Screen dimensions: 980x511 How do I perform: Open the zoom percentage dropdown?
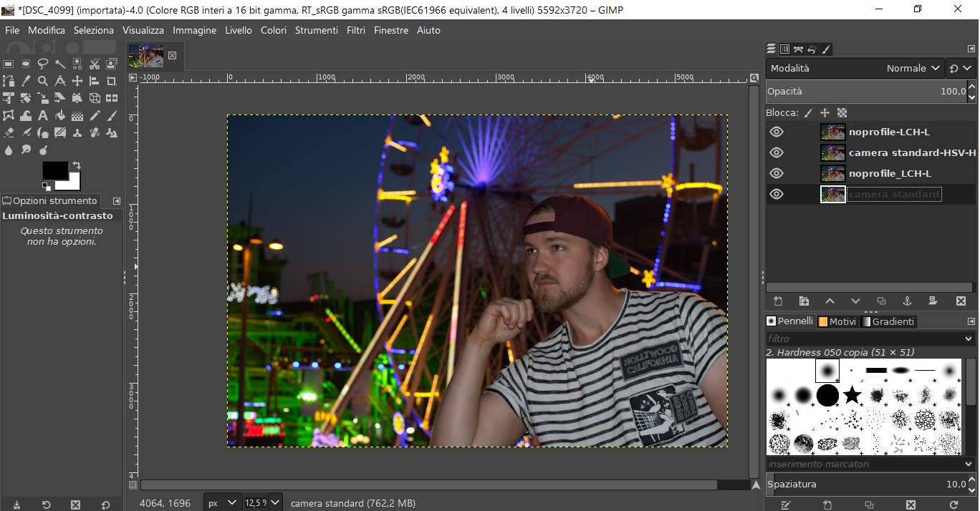(275, 503)
